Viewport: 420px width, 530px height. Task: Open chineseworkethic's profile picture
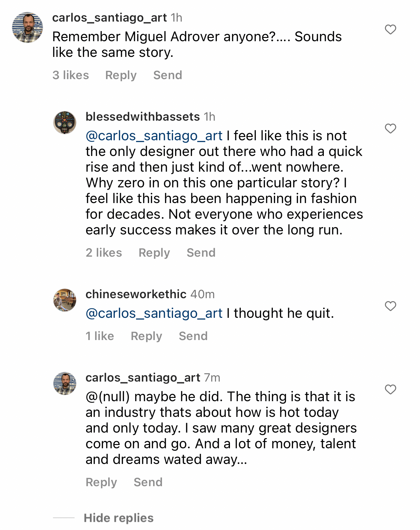(x=65, y=300)
